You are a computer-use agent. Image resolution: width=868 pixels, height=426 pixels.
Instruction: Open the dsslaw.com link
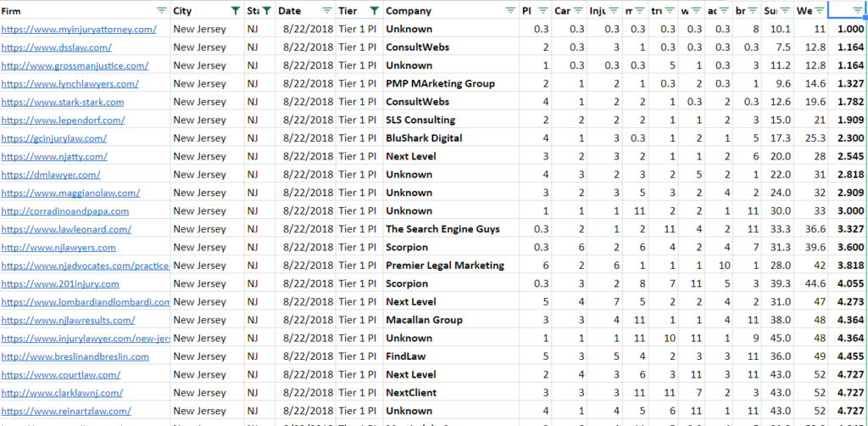coord(57,47)
